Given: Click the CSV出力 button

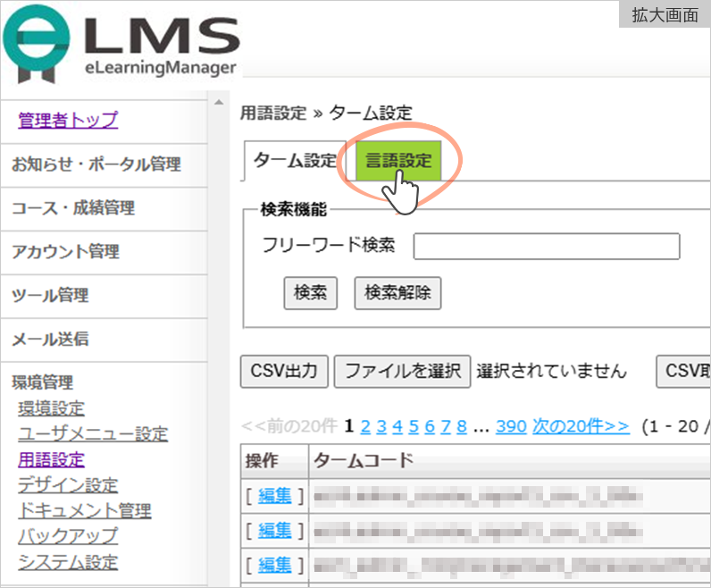Looking at the screenshot, I should click(x=284, y=371).
